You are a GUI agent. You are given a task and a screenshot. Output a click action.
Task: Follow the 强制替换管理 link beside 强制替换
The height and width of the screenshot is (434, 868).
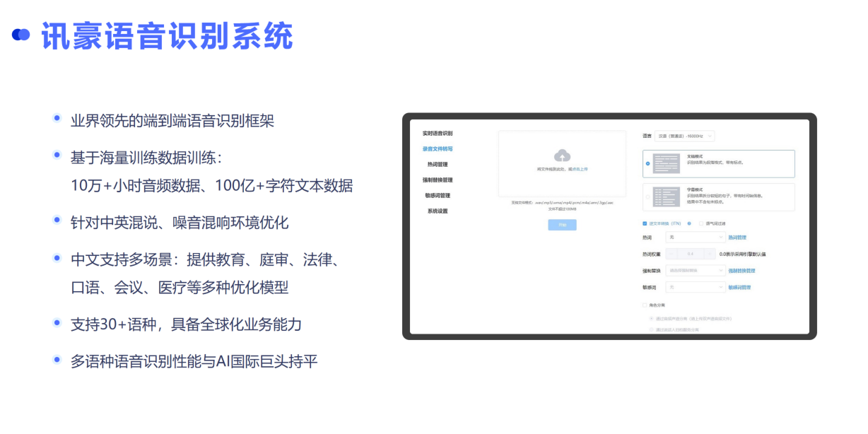click(741, 271)
